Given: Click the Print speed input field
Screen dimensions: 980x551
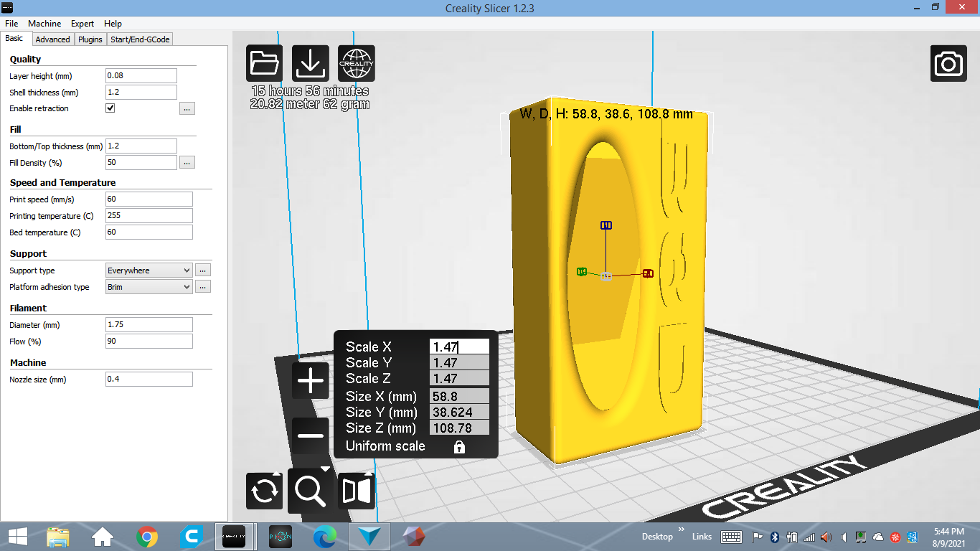Looking at the screenshot, I should click(x=149, y=199).
